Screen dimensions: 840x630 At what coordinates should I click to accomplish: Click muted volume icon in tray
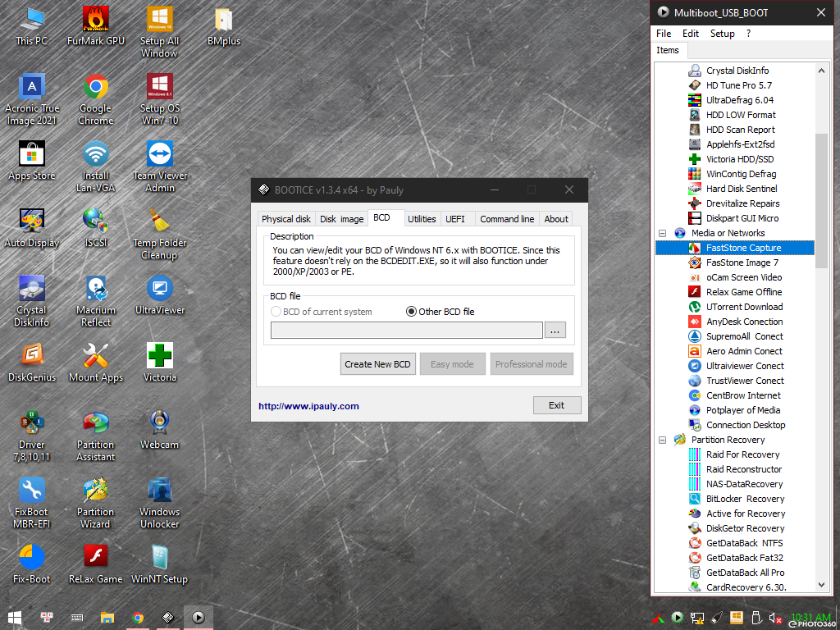tap(774, 619)
